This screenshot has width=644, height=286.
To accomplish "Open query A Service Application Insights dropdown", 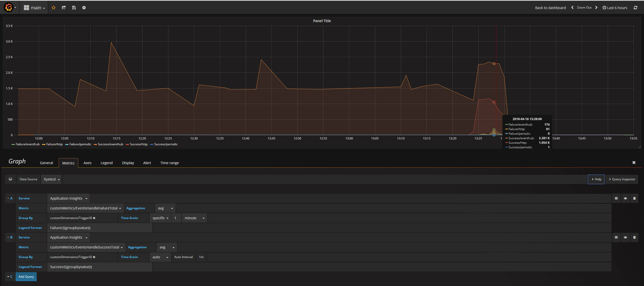I will (69, 198).
